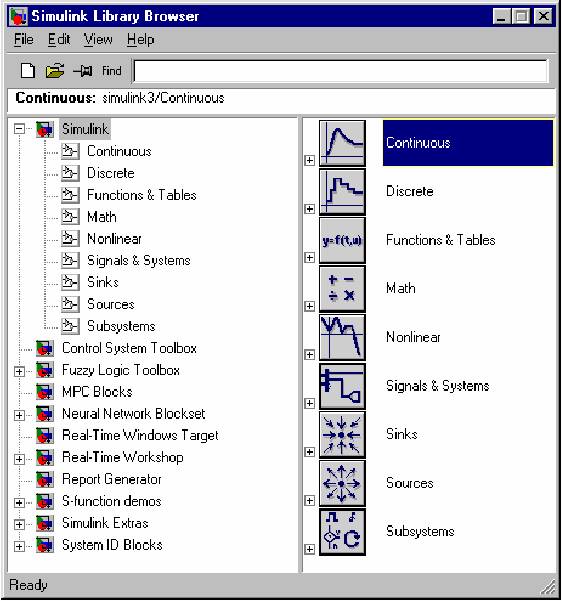The height and width of the screenshot is (601, 562).
Task: Click the Report Generator library icon
Action: pos(45,479)
